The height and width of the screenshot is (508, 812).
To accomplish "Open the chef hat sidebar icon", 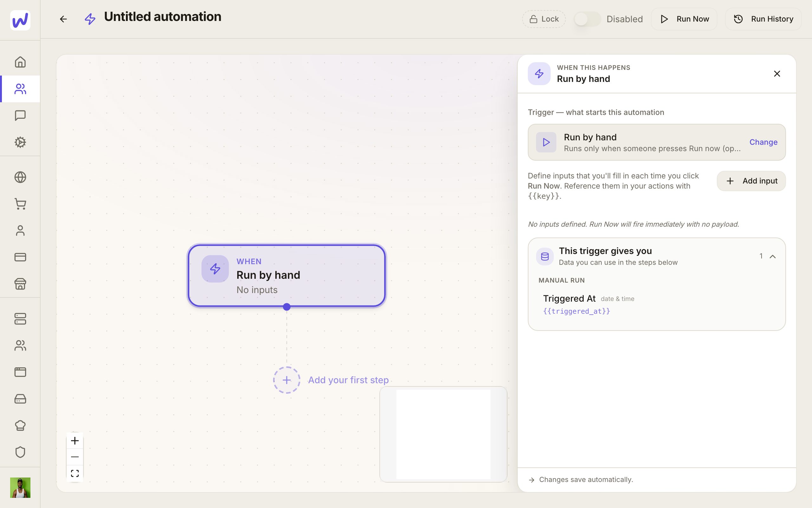I will point(20,425).
